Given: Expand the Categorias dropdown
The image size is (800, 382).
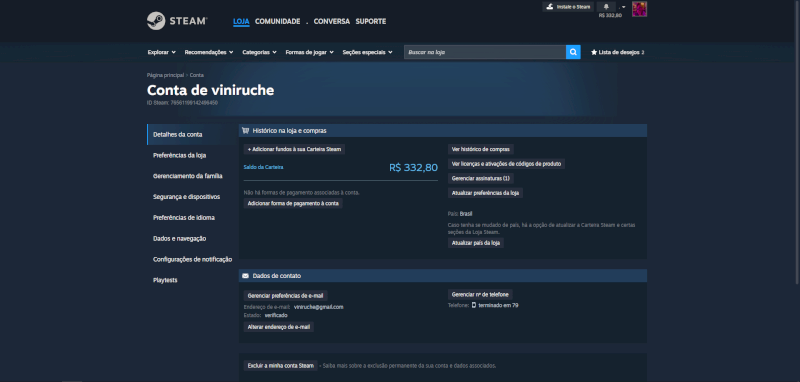Looking at the screenshot, I should click(259, 52).
